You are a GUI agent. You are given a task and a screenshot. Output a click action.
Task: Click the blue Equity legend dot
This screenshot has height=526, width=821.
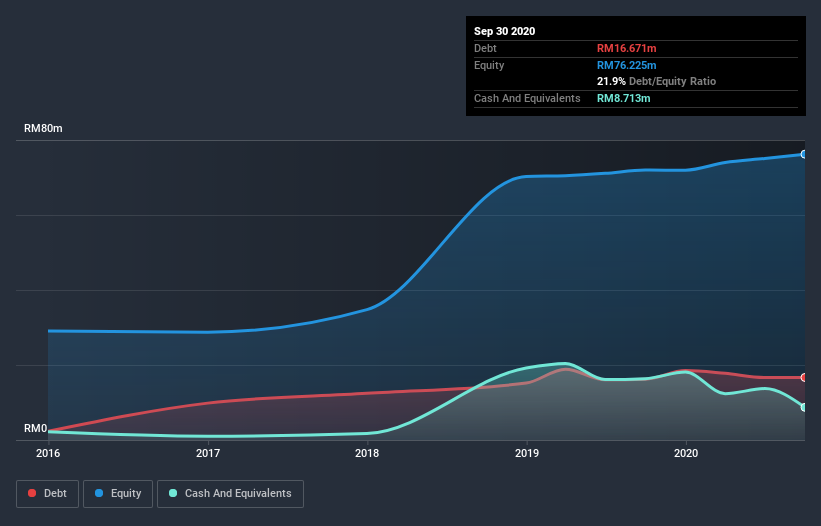(x=99, y=493)
